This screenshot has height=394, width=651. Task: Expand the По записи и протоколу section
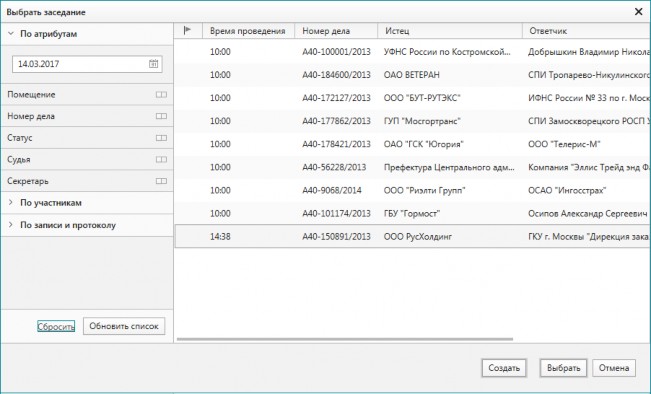11,225
